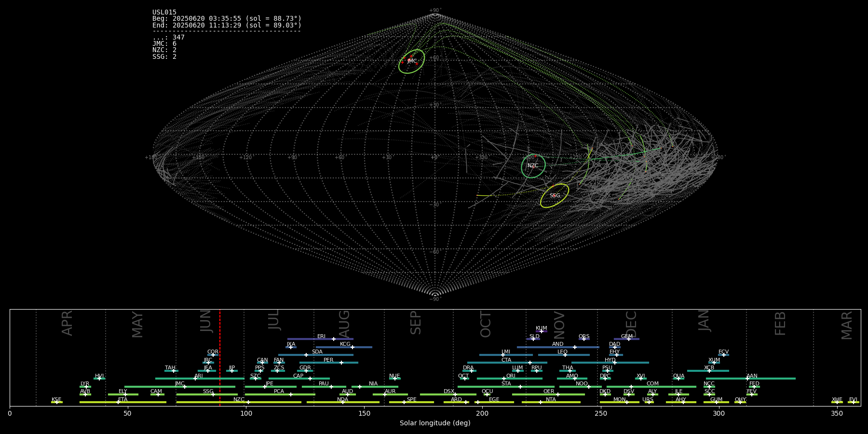Click the ERI shower bar in the timeline
The height and width of the screenshot is (434, 868).
coord(320,339)
